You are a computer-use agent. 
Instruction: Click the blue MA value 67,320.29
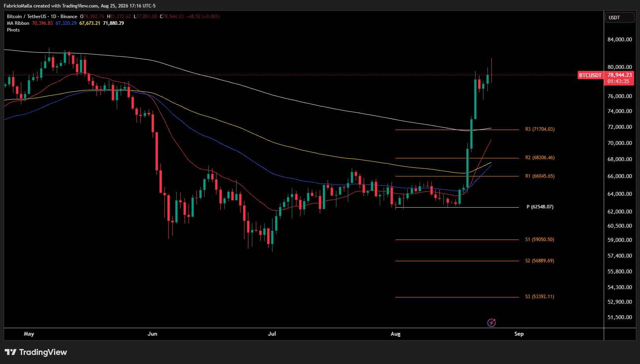pyautogui.click(x=66, y=23)
